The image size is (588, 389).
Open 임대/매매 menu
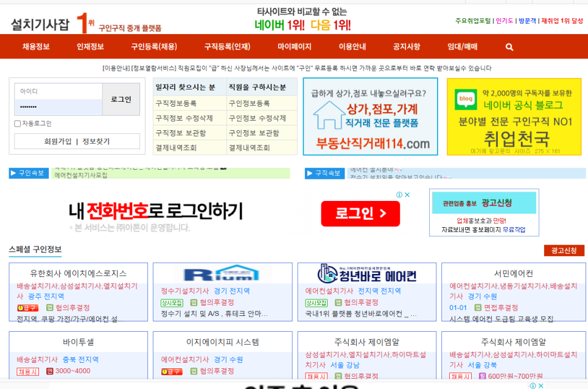pos(463,46)
